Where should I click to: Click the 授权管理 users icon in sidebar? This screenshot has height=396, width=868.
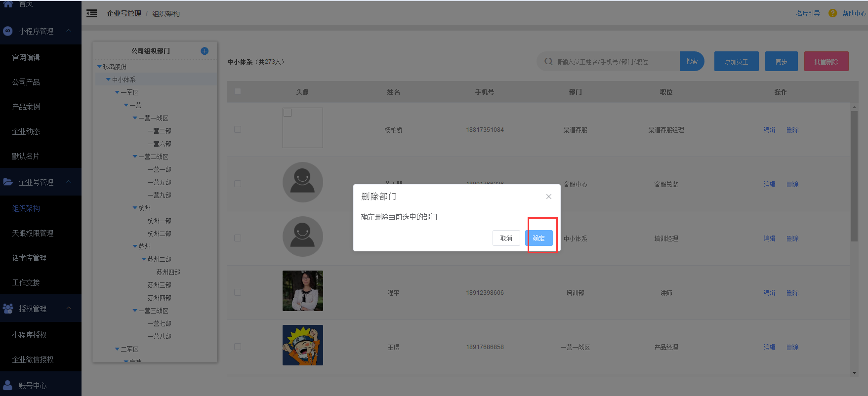(8, 309)
